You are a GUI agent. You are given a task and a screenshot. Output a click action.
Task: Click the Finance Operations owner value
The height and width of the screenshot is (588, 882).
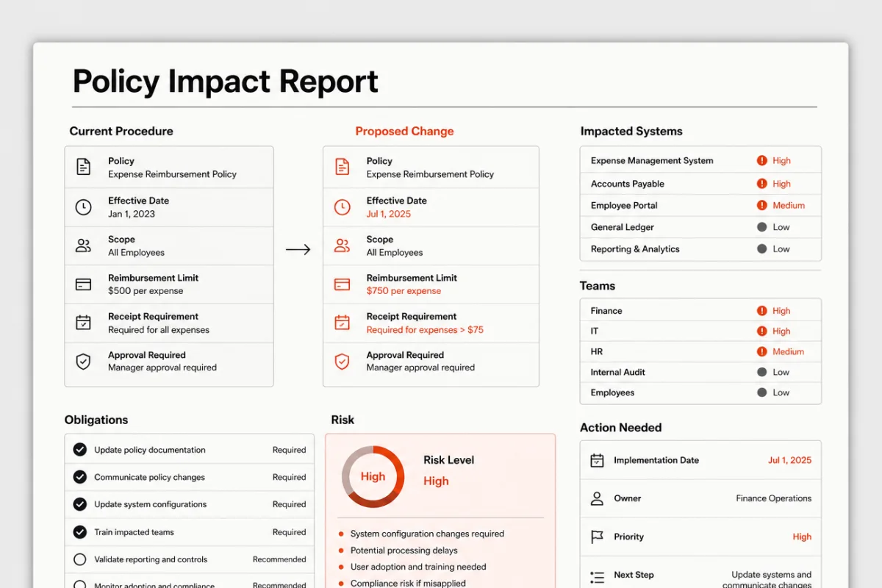[x=774, y=498]
